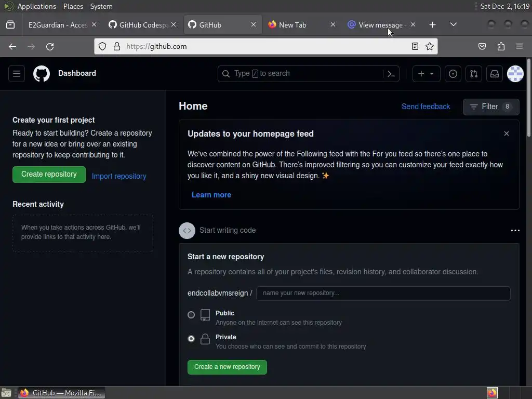Open the Firefox application menu
The width and height of the screenshot is (532, 399).
(x=520, y=46)
